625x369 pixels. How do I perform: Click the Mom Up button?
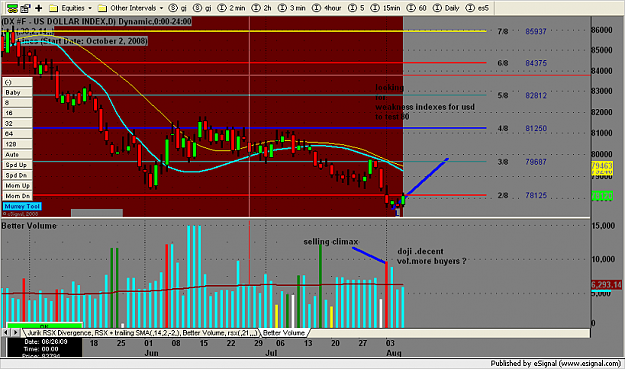[x=17, y=186]
